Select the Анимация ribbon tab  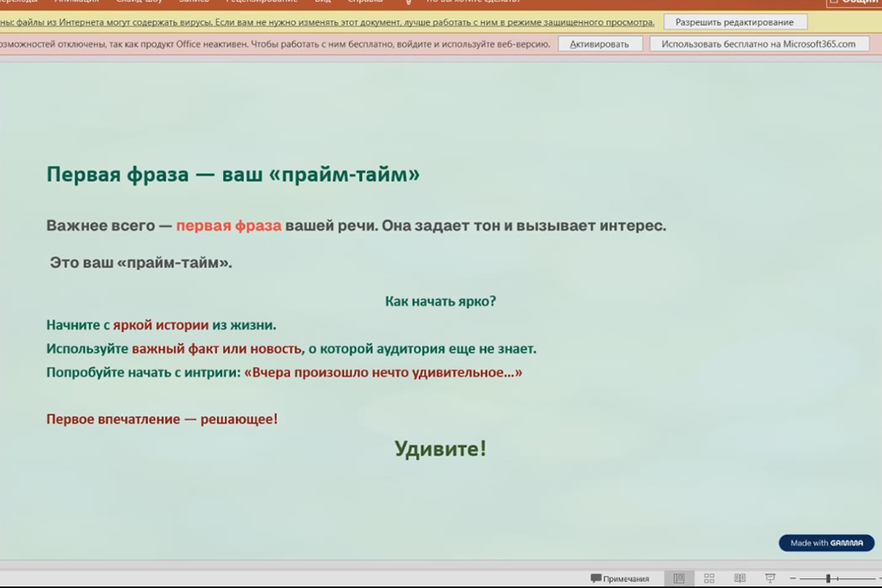76,2
